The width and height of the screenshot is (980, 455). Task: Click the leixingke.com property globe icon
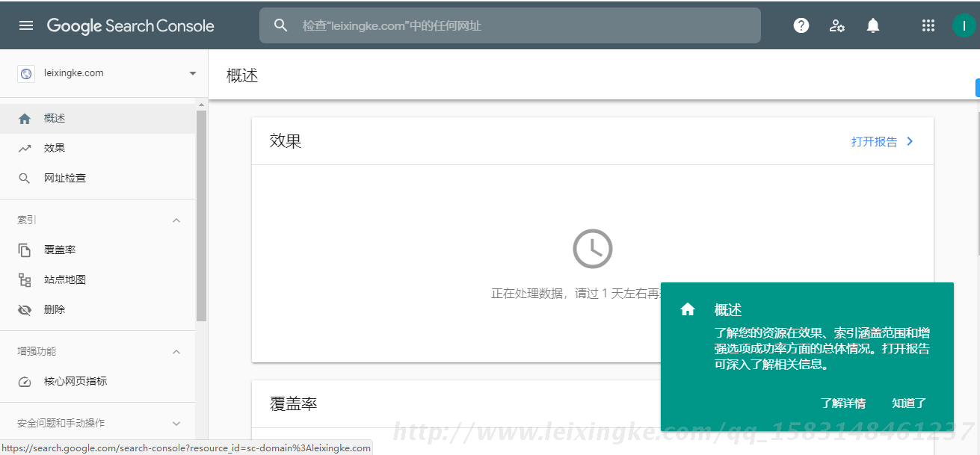pos(26,73)
